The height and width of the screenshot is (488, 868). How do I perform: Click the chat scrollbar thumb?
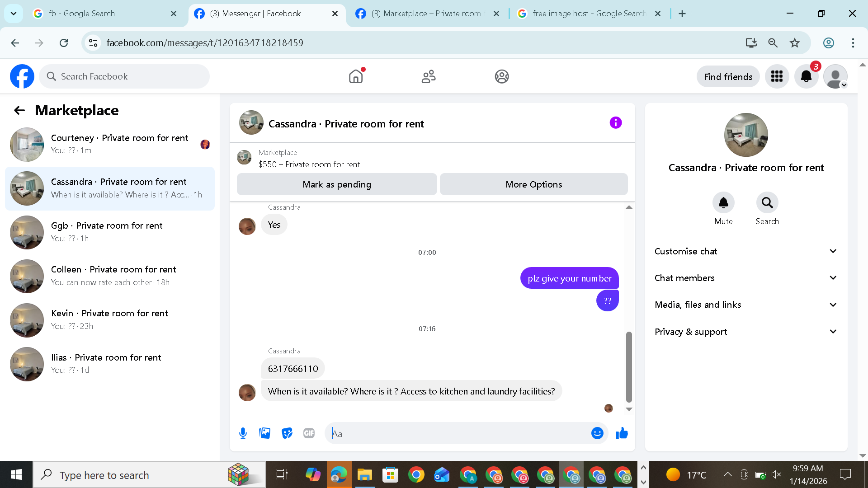[629, 366]
